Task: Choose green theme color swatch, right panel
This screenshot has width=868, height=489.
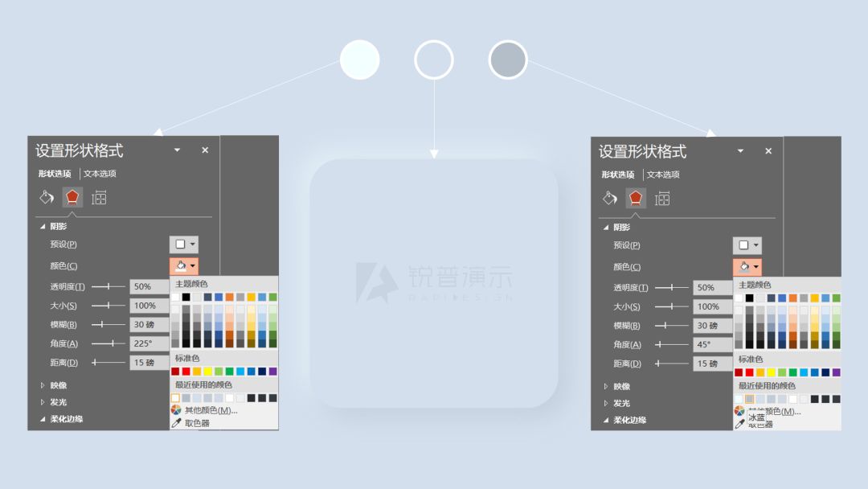Action: tap(837, 298)
